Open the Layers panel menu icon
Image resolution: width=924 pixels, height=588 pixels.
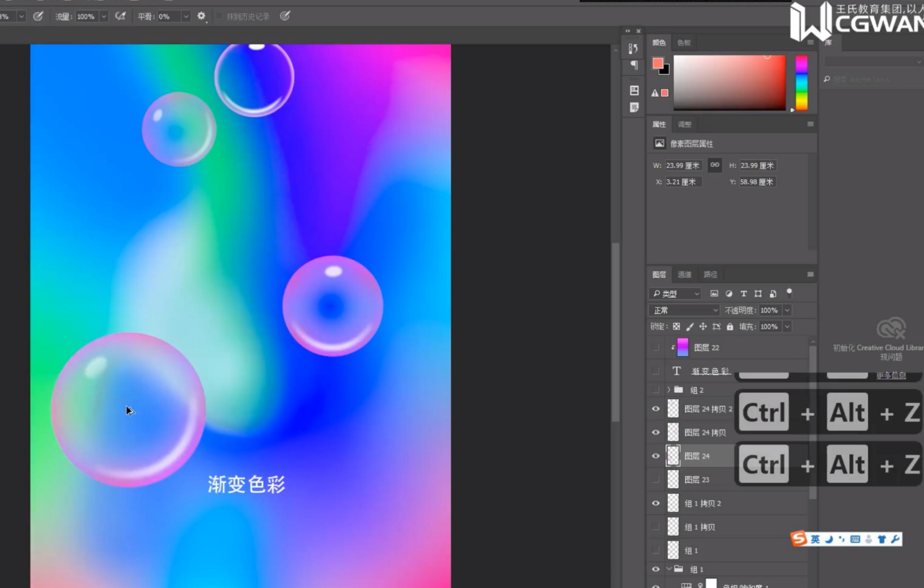[810, 274]
